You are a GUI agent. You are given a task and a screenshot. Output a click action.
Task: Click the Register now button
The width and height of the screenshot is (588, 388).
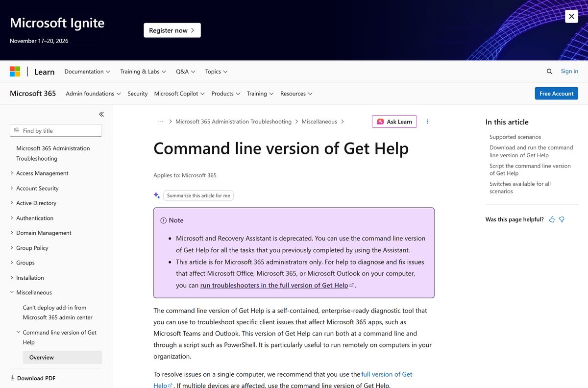click(172, 30)
